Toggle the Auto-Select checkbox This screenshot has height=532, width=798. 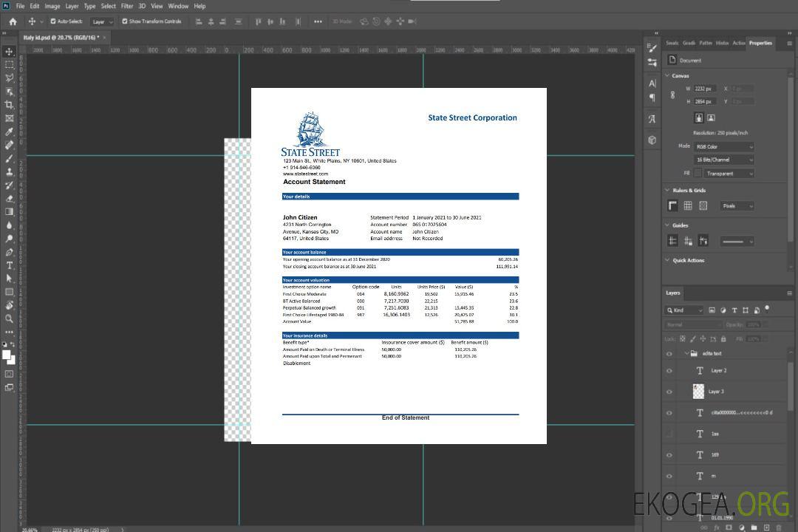pyautogui.click(x=53, y=21)
